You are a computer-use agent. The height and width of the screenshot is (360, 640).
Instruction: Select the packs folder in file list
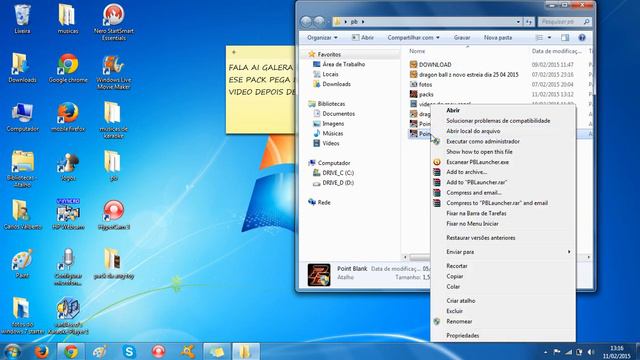[422, 94]
